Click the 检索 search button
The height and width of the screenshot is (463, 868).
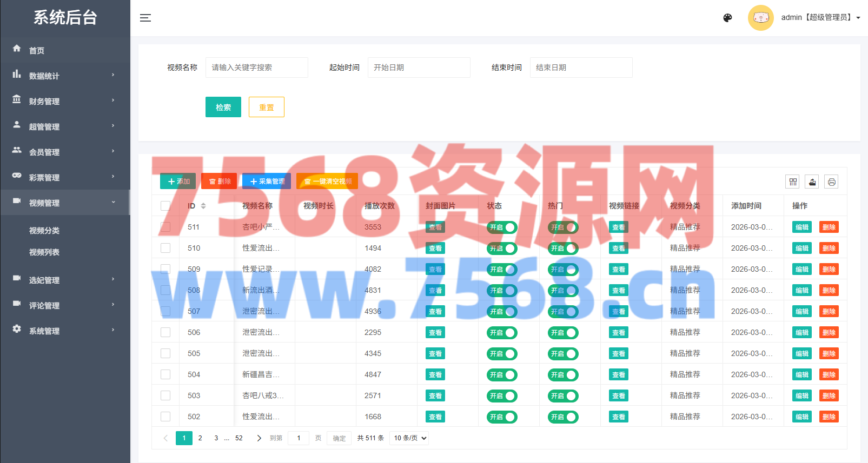pos(223,107)
